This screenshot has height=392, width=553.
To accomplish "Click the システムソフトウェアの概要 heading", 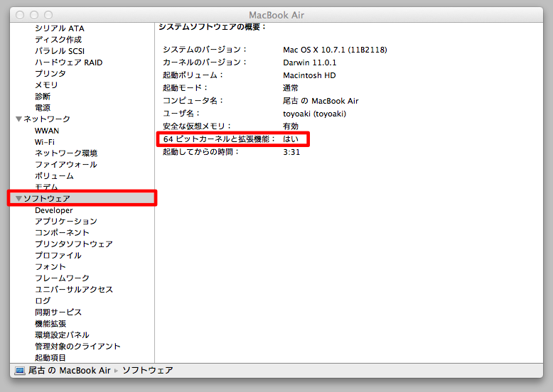I will (x=213, y=27).
